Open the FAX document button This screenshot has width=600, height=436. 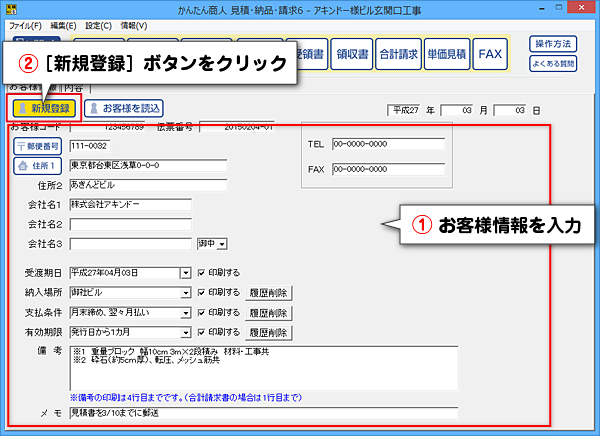(490, 53)
